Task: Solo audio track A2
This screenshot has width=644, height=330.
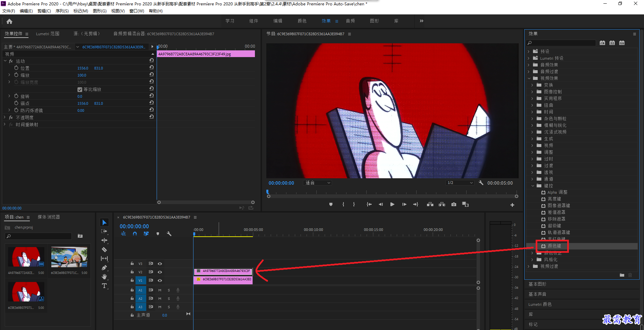Action: click(x=169, y=298)
